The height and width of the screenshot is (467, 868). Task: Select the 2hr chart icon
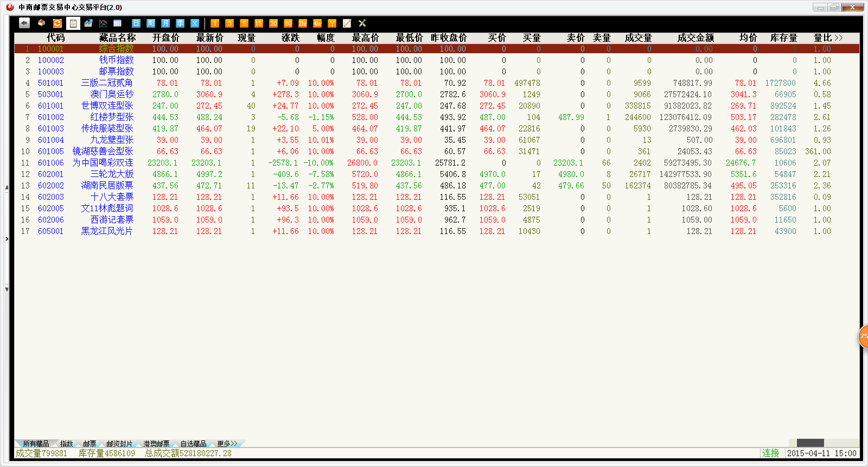coord(303,23)
